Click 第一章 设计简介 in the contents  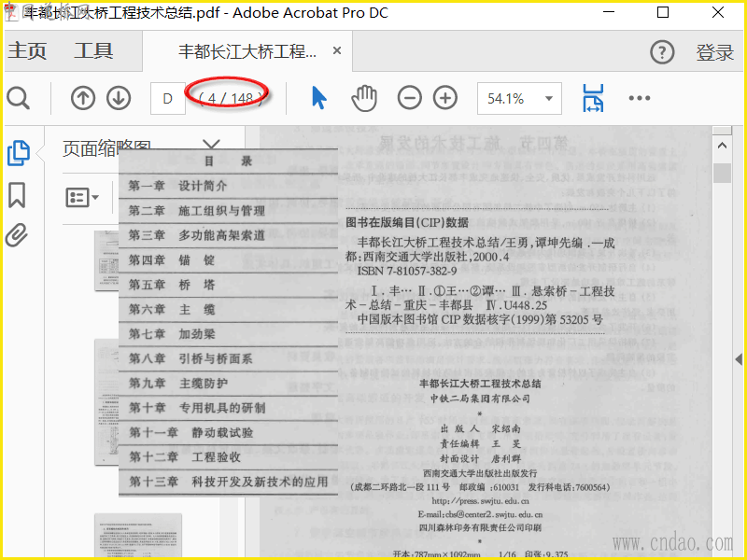click(x=177, y=186)
